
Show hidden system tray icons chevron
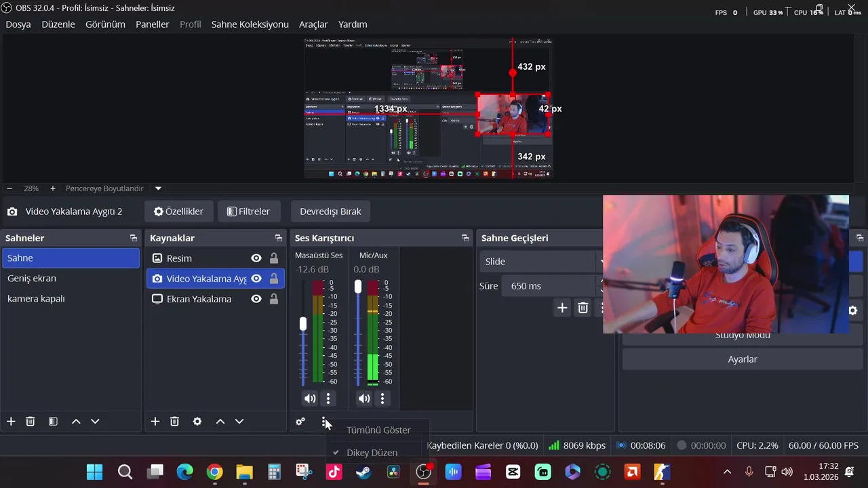727,472
